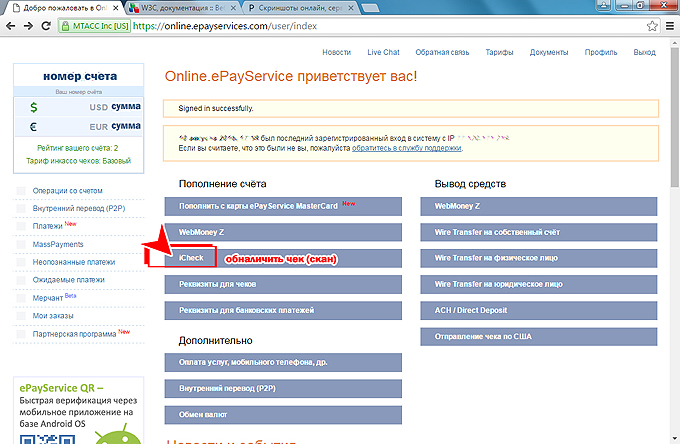Viewport: 680px width, 444px height.
Task: Open the Новости top menu link
Action: coord(337,52)
